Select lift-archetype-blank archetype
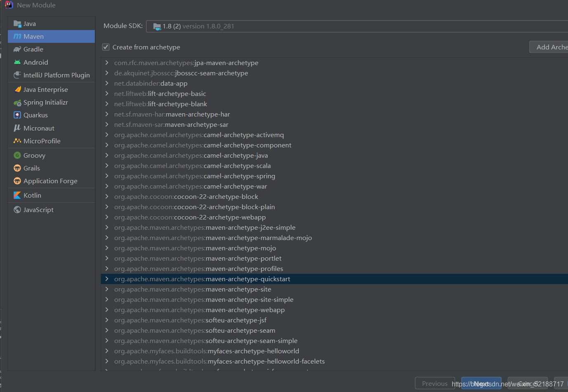The width and height of the screenshot is (568, 392). tap(334, 104)
